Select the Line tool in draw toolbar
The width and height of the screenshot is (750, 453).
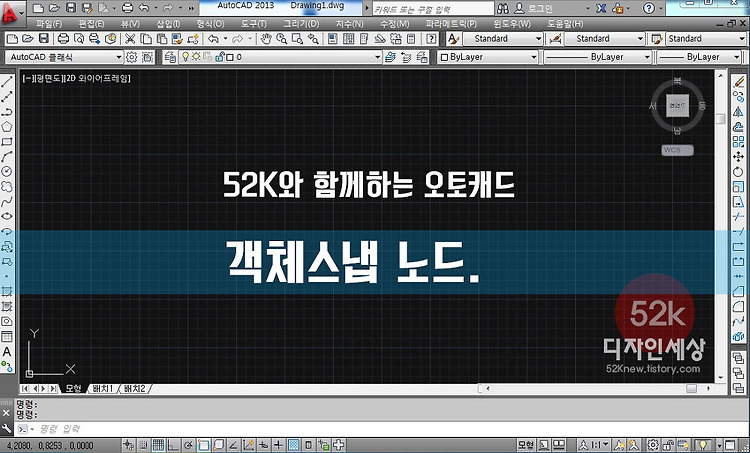pyautogui.click(x=7, y=82)
